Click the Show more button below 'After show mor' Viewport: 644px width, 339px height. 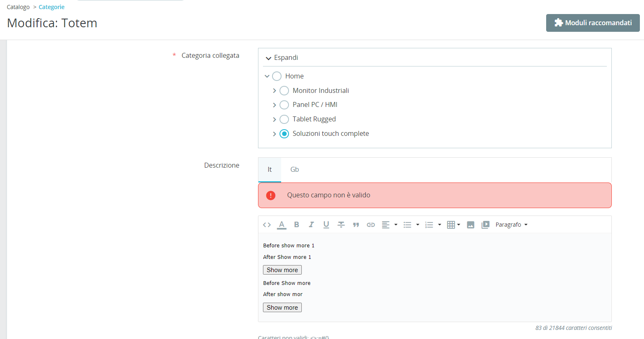point(282,308)
